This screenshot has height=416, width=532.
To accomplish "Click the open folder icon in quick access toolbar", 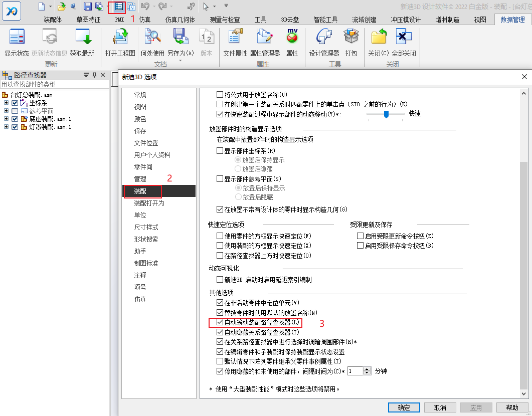I will click(61, 6).
